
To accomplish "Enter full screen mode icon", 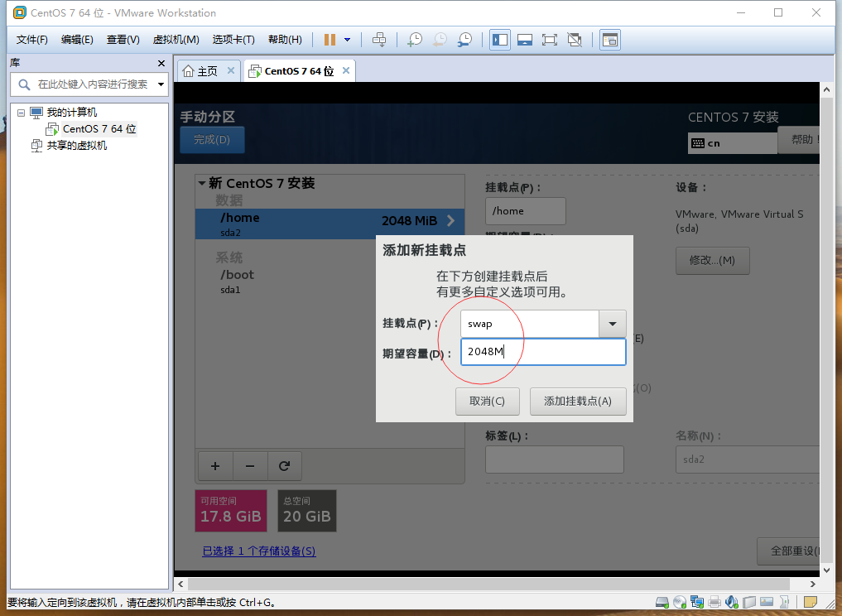I will [550, 40].
